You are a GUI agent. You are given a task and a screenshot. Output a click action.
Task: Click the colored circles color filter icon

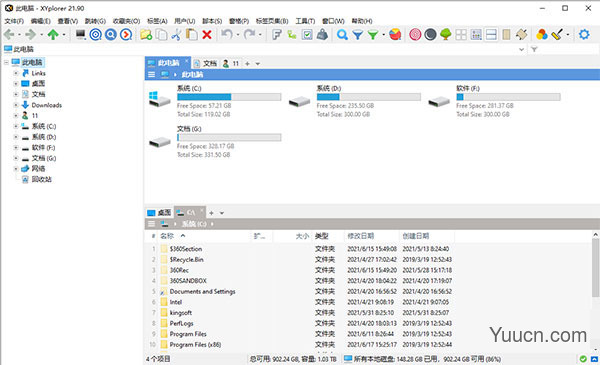pyautogui.click(x=541, y=35)
